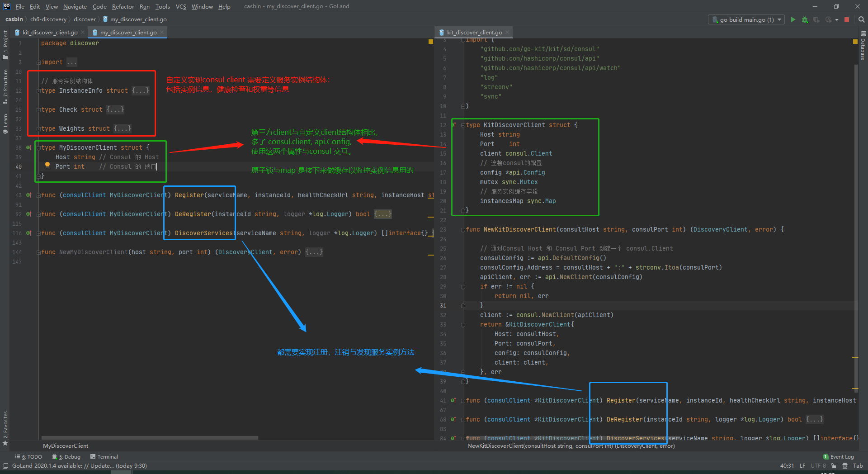Close kit_discover_client.go tab in right pane
This screenshot has height=474, width=868.
tap(507, 33)
